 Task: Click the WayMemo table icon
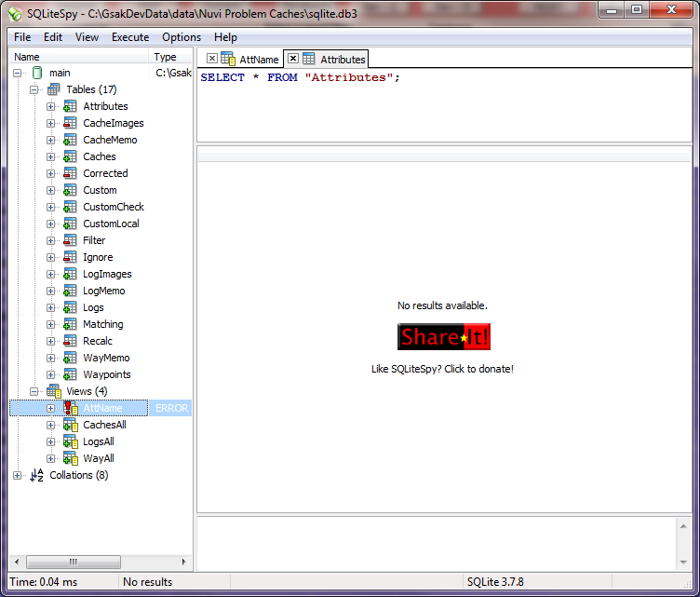pos(70,358)
